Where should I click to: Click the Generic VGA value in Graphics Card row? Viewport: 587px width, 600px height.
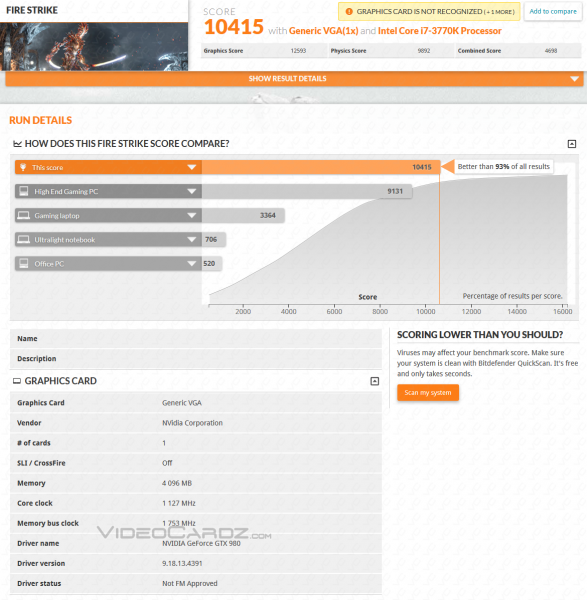182,403
